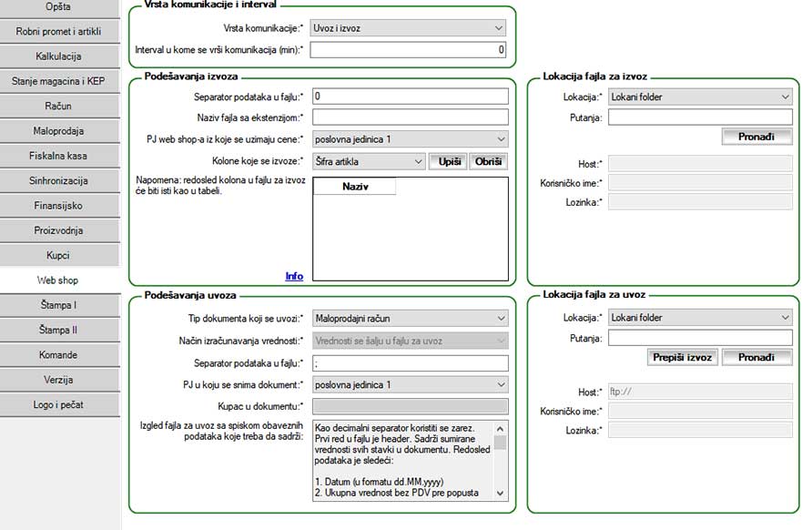Click export Putanja path field

coord(700,117)
